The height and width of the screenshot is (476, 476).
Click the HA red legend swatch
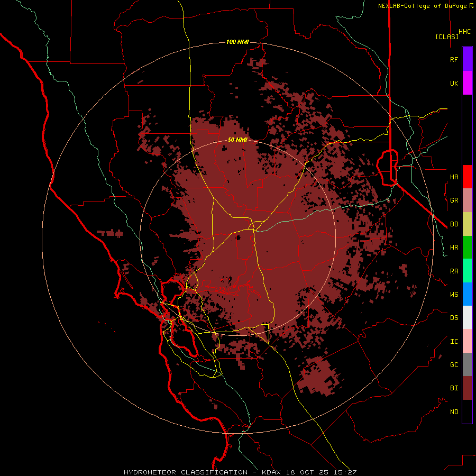point(467,177)
